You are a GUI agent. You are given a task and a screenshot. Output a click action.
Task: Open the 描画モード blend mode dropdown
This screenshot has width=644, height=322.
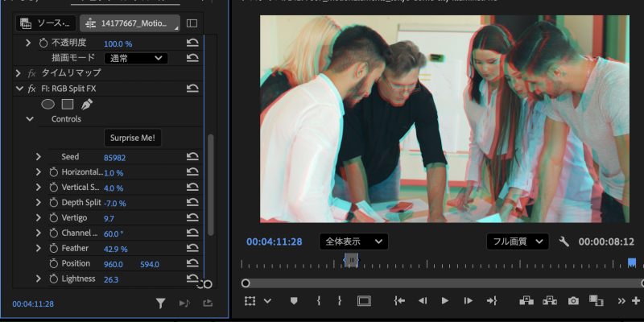[136, 58]
